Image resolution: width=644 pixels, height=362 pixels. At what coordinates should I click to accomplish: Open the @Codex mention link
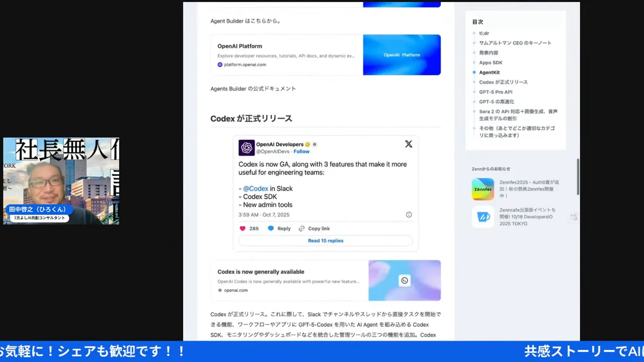tap(256, 189)
